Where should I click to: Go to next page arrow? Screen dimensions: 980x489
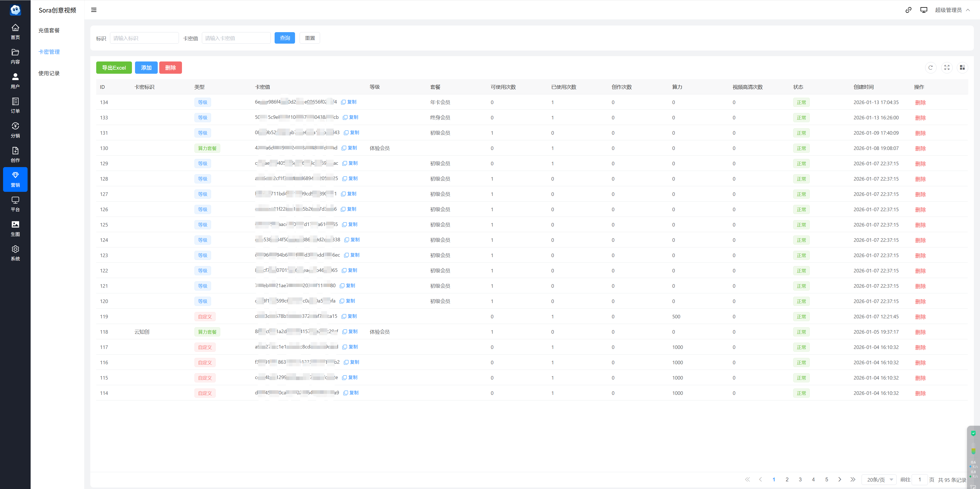click(x=840, y=480)
